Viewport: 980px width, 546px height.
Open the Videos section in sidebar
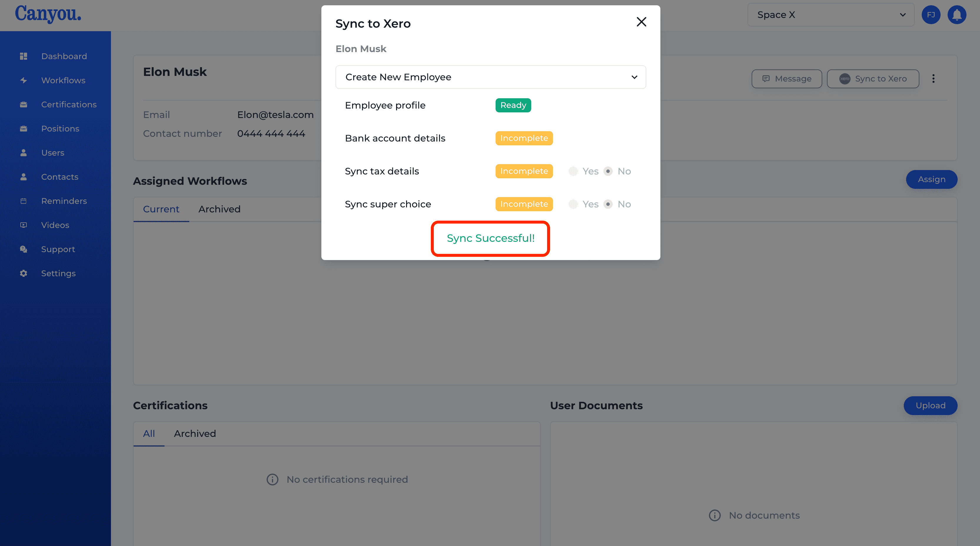[x=54, y=224]
